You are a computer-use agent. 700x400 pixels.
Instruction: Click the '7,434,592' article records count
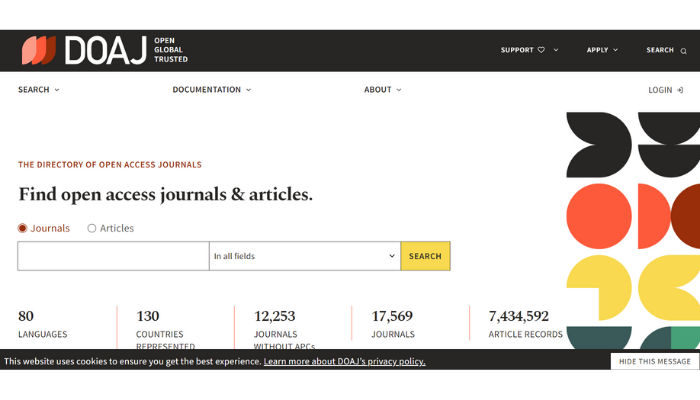(x=518, y=316)
